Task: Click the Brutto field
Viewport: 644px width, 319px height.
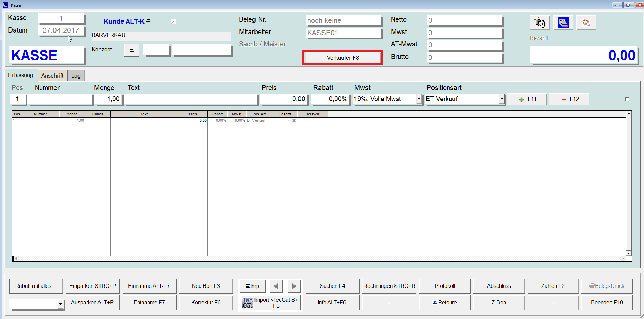Action: (465, 58)
